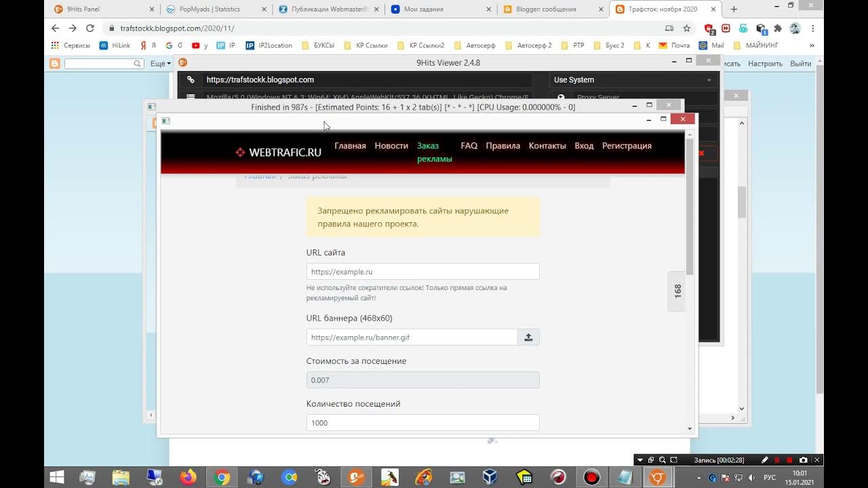The height and width of the screenshot is (488, 868).
Task: Click the WEBTRAFIC.RU logo
Action: [278, 152]
